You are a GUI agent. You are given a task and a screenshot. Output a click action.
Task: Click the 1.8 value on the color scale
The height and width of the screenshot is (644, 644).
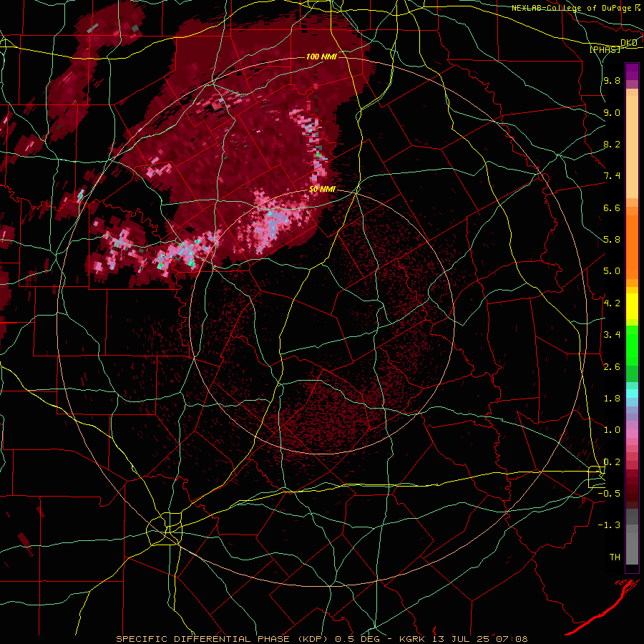612,399
